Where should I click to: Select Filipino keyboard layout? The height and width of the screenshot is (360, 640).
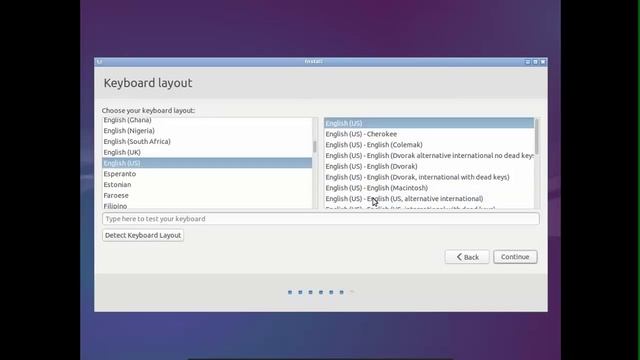[207, 205]
